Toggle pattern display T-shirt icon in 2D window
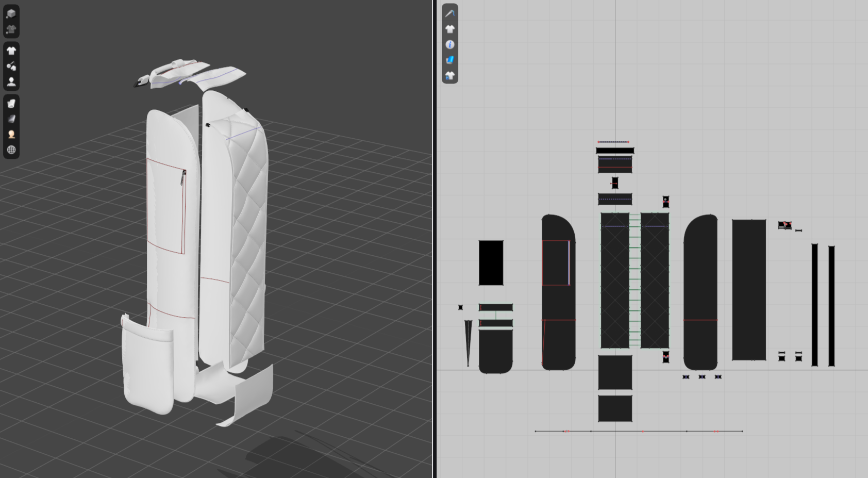868x478 pixels. [450, 29]
